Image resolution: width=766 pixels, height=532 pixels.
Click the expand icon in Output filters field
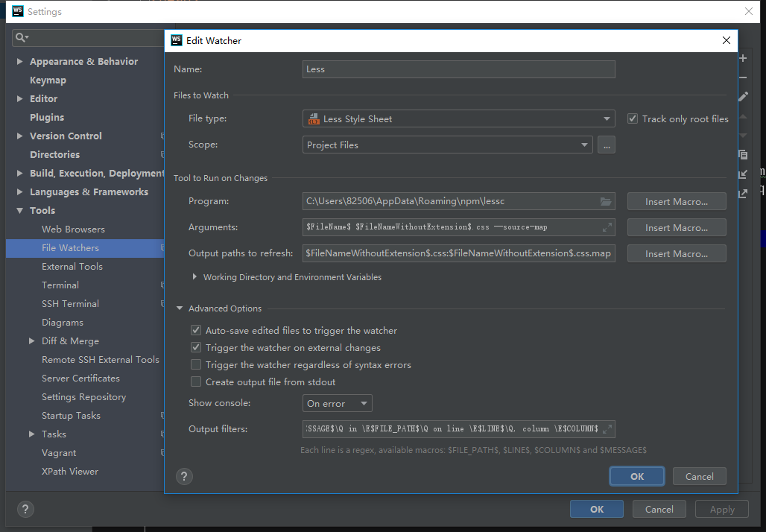click(607, 429)
